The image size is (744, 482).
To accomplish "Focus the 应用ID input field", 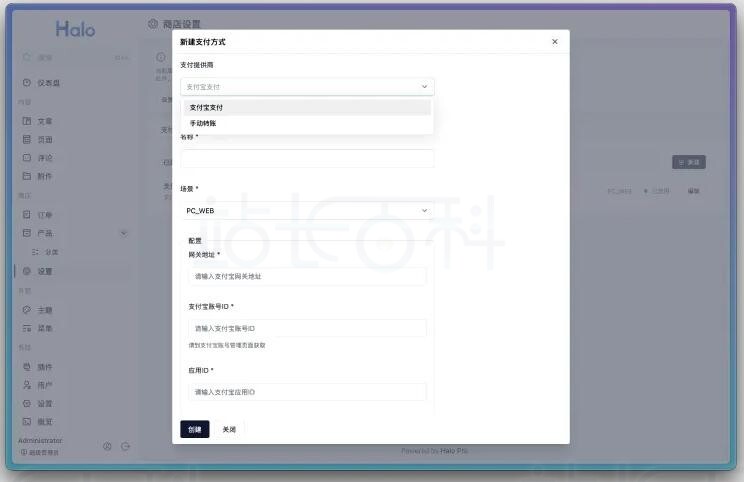I will click(307, 392).
